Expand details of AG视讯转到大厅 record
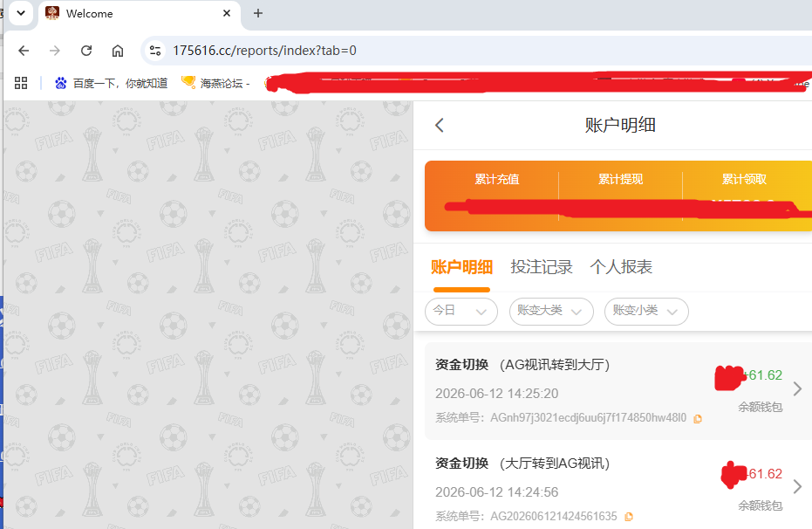This screenshot has height=529, width=812. 797,388
